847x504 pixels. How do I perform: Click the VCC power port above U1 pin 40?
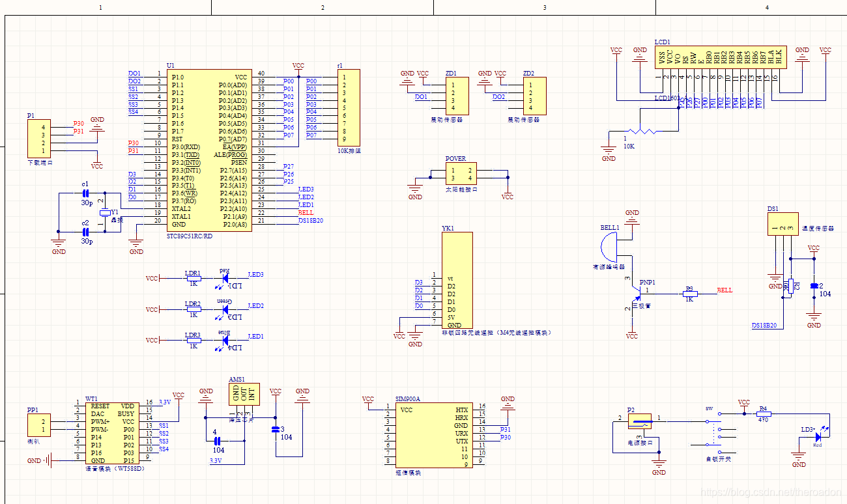click(298, 67)
